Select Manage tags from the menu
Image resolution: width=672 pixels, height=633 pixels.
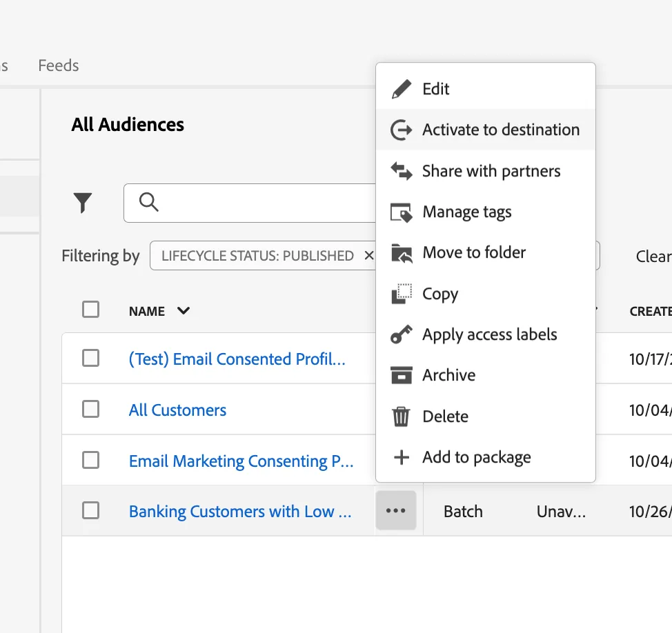(486, 212)
